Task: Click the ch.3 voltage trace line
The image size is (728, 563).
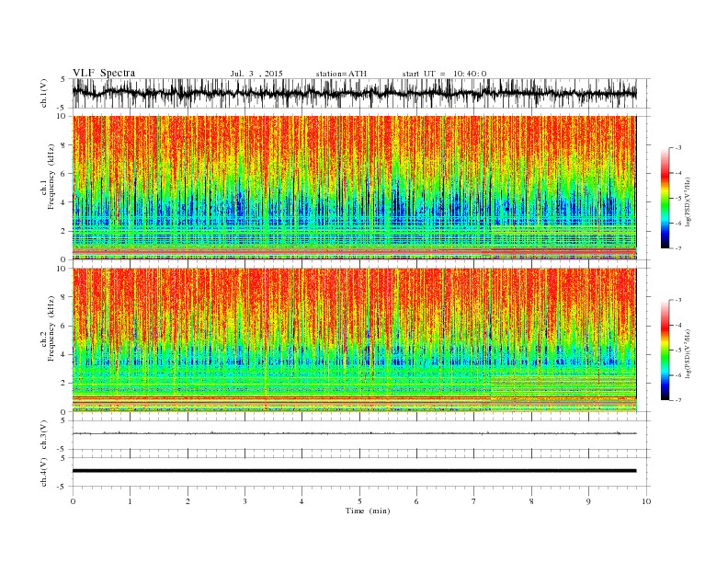Action: [x=354, y=433]
